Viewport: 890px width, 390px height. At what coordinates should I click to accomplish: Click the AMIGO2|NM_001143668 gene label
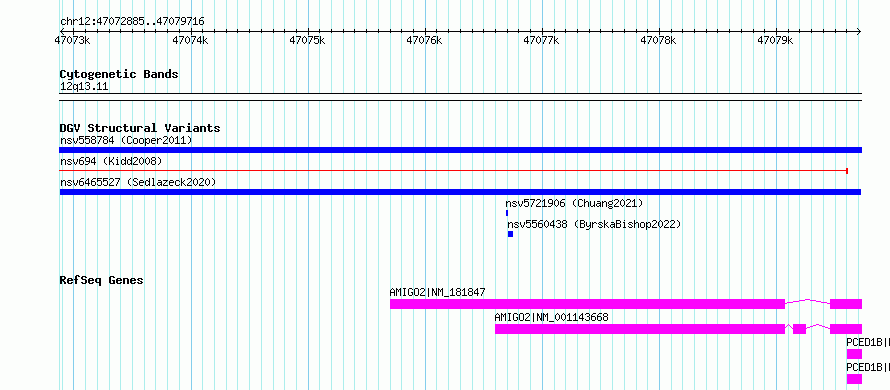tap(551, 317)
